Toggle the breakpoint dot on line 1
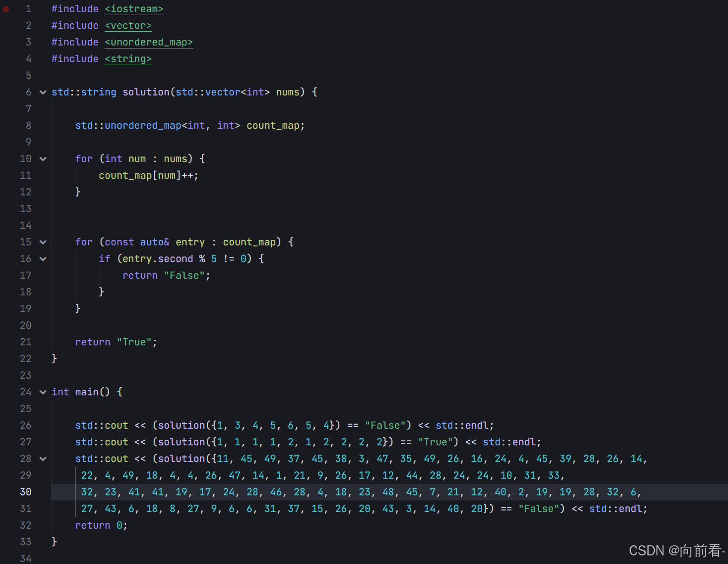This screenshot has height=564, width=728. click(6, 9)
